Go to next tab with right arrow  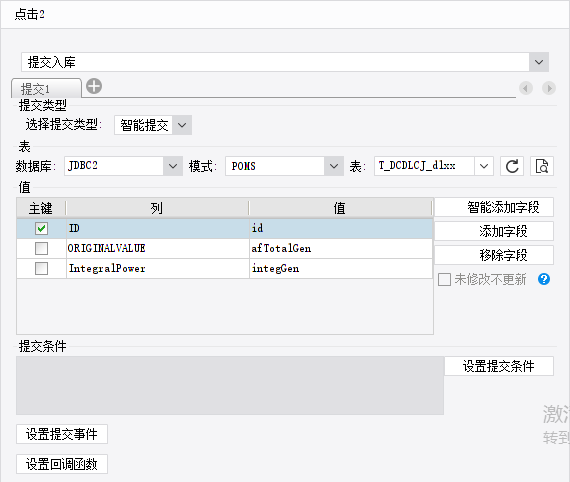(x=549, y=88)
